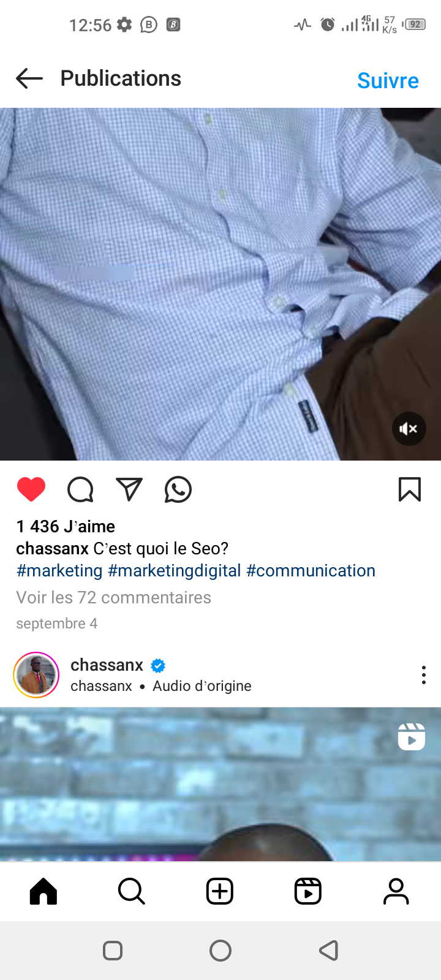Share post using paper plane icon
441x980 pixels.
129,489
